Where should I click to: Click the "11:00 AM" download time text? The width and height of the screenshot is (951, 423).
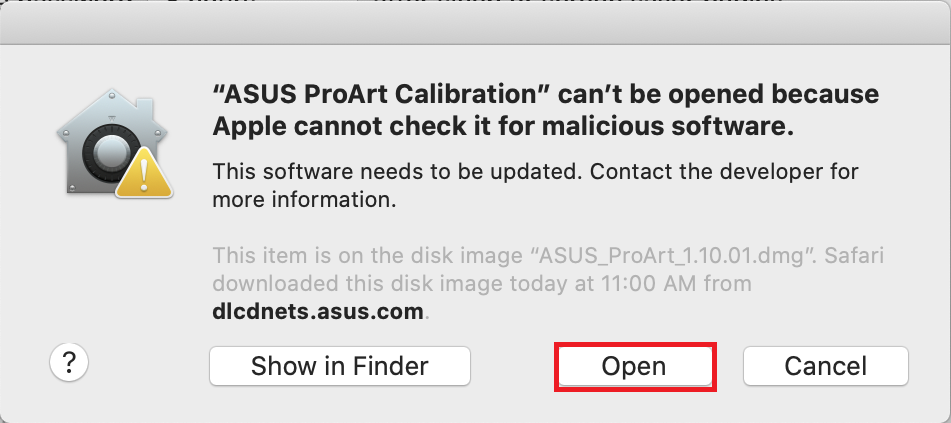click(x=644, y=283)
